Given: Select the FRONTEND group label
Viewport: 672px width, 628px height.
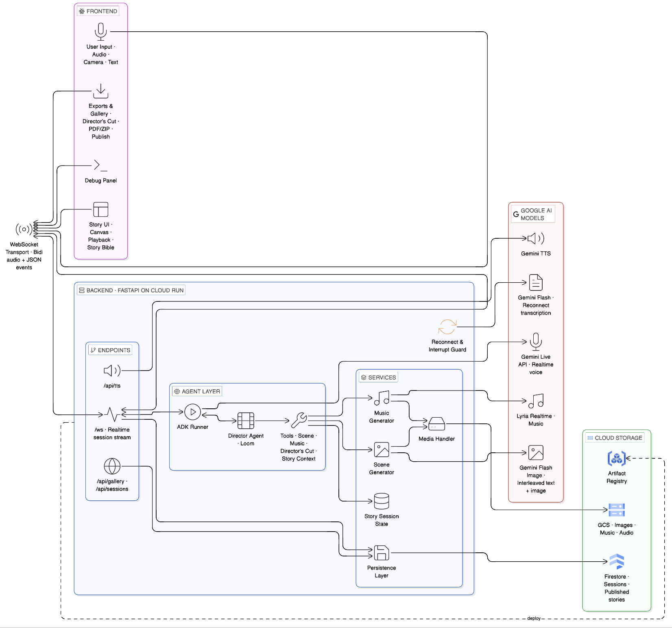Looking at the screenshot, I should point(98,11).
